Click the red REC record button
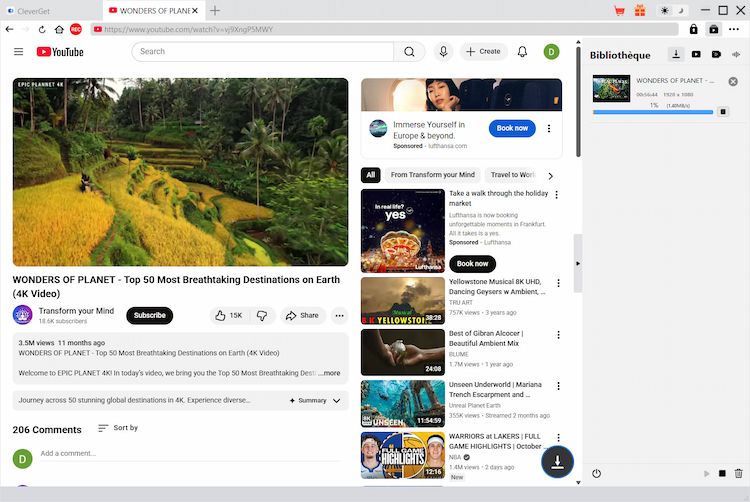The image size is (750, 502). click(76, 30)
